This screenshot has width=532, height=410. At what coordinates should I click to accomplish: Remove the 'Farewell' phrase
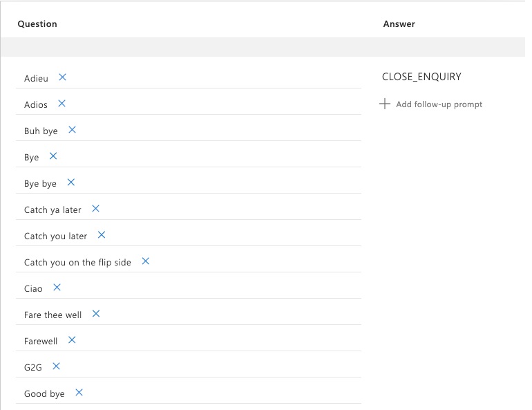pyautogui.click(x=72, y=340)
